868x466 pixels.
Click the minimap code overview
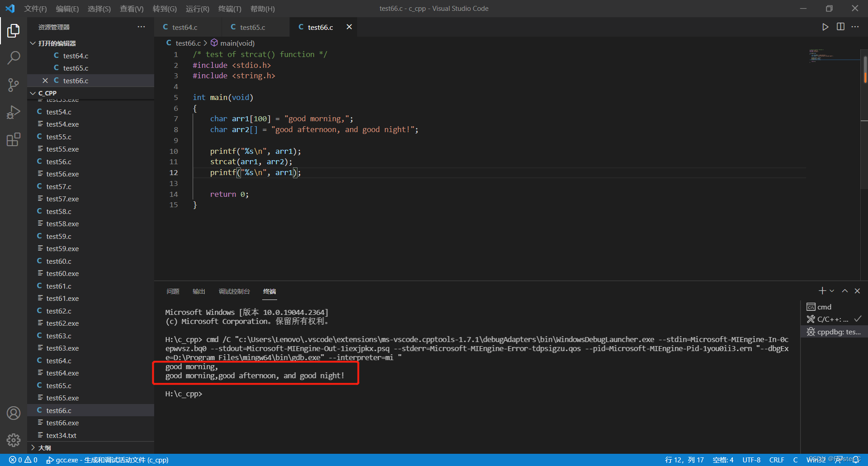pos(834,56)
